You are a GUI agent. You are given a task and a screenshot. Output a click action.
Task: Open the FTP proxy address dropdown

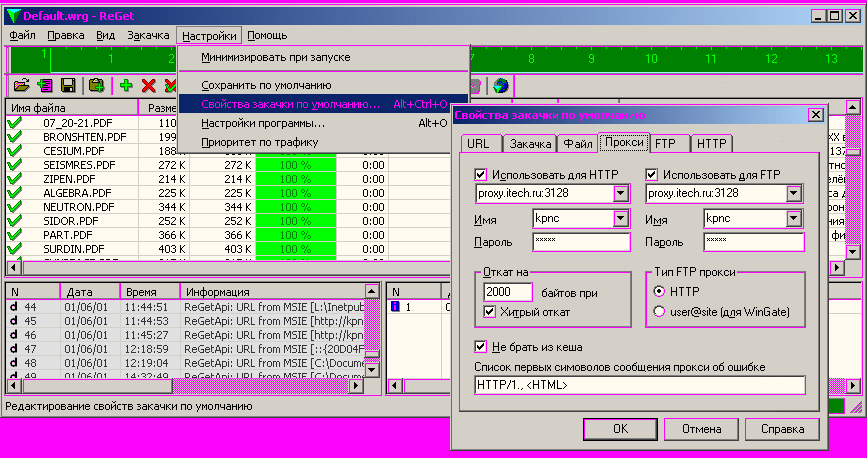pos(793,194)
